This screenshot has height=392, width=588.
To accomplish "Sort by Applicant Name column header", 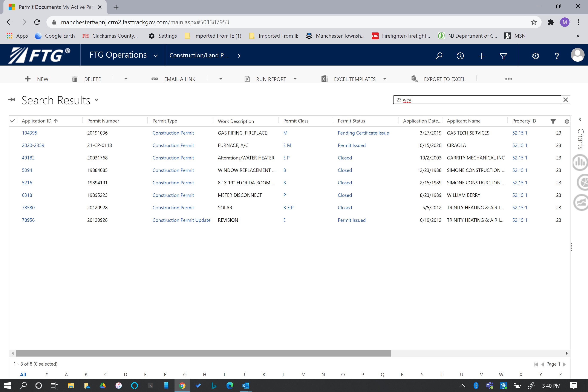I will (x=464, y=121).
